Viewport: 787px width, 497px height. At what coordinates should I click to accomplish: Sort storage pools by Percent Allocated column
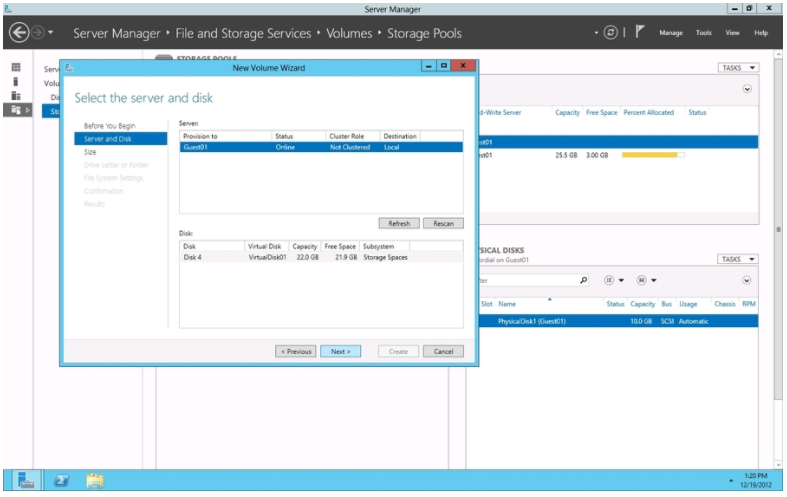pyautogui.click(x=648, y=112)
